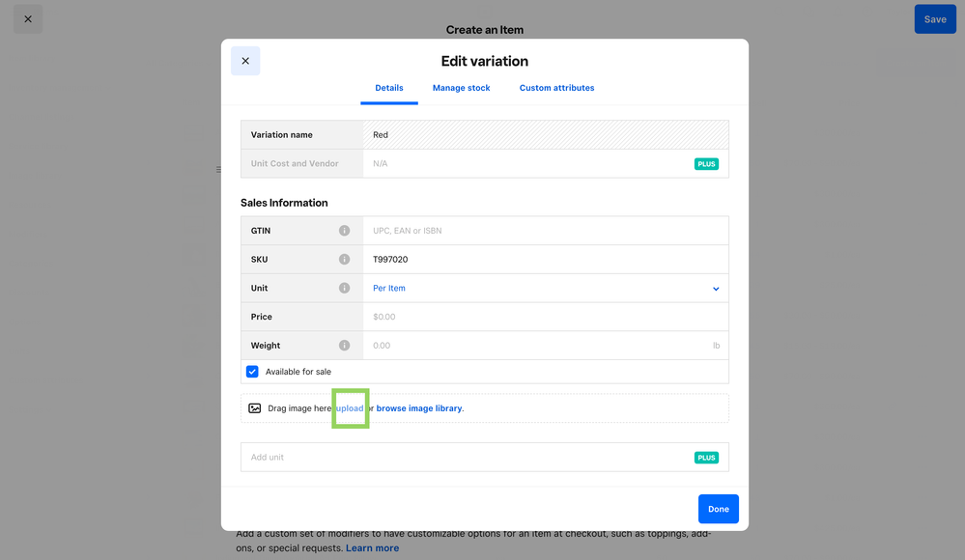Expand the Unit dropdown chevron

(x=716, y=289)
